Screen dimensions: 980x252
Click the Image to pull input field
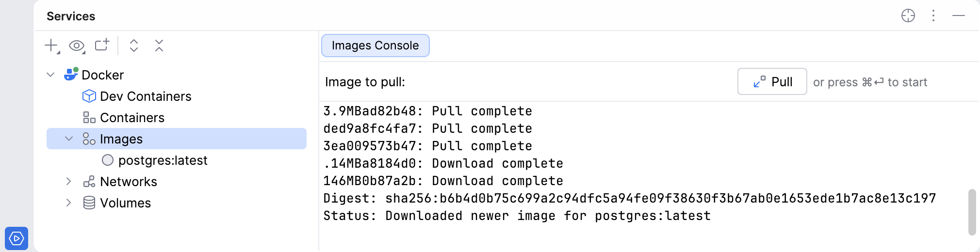coord(568,82)
